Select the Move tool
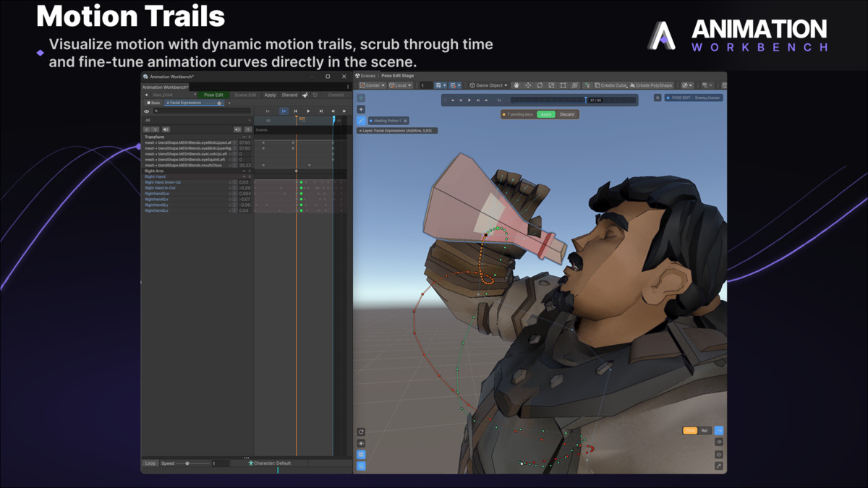This screenshot has width=868, height=488. (528, 85)
